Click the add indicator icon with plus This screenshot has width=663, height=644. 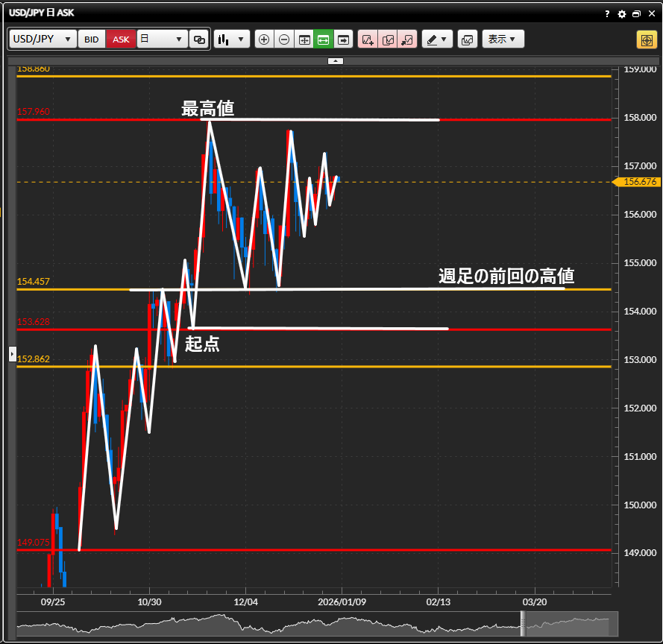(x=368, y=40)
